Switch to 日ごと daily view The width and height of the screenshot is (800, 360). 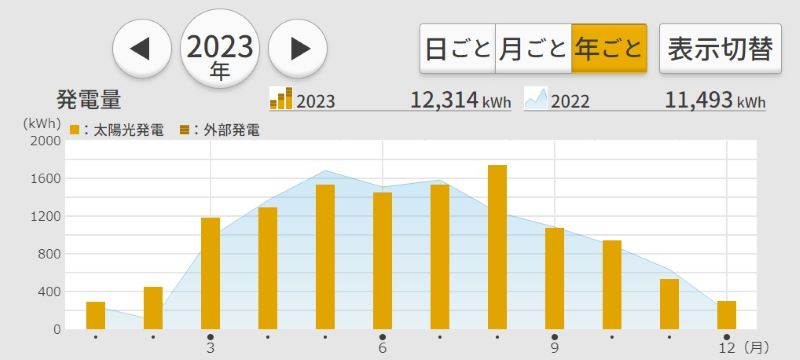tap(458, 48)
